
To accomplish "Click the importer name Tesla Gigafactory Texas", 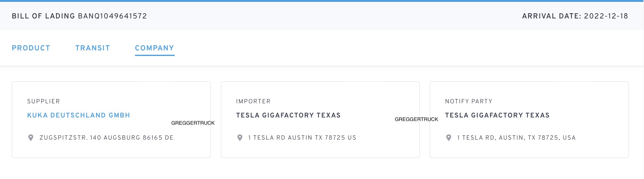I will [x=288, y=115].
